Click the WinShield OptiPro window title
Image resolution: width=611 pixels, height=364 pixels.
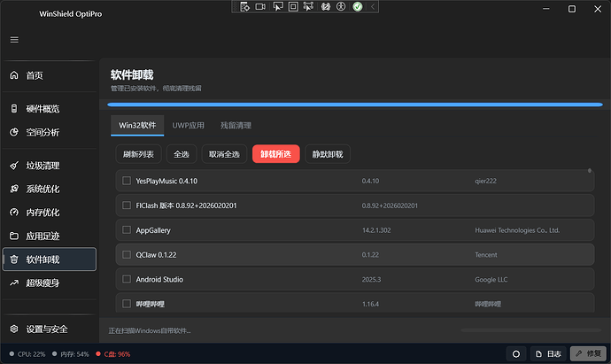tap(71, 14)
